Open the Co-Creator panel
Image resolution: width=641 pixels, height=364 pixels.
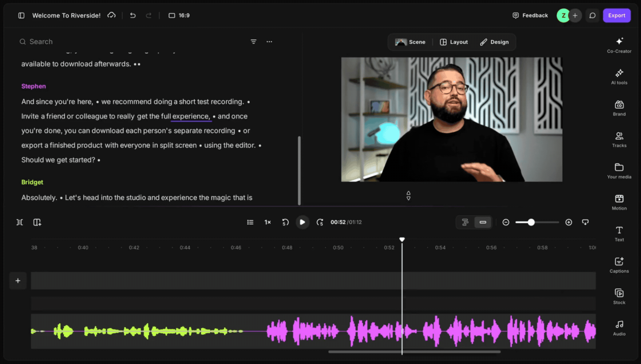(619, 45)
